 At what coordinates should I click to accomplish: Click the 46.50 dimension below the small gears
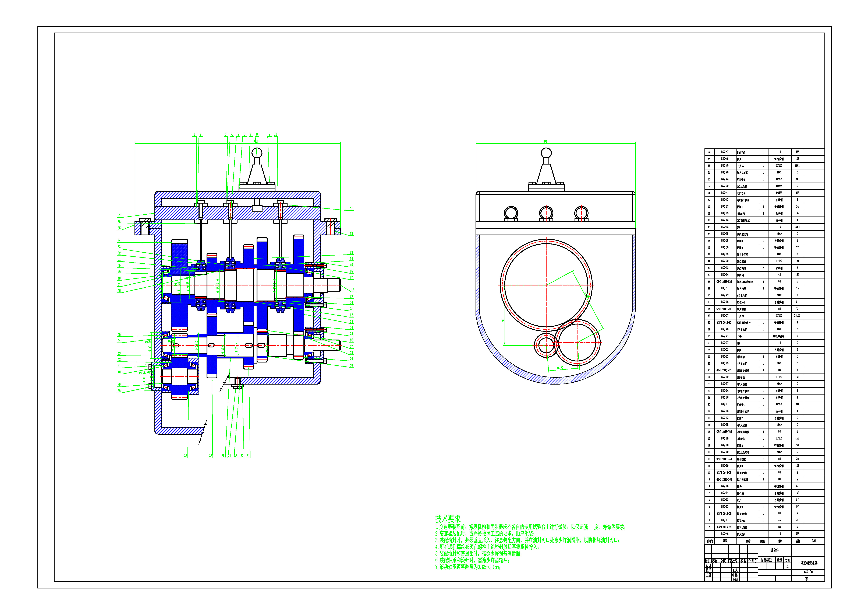click(560, 368)
